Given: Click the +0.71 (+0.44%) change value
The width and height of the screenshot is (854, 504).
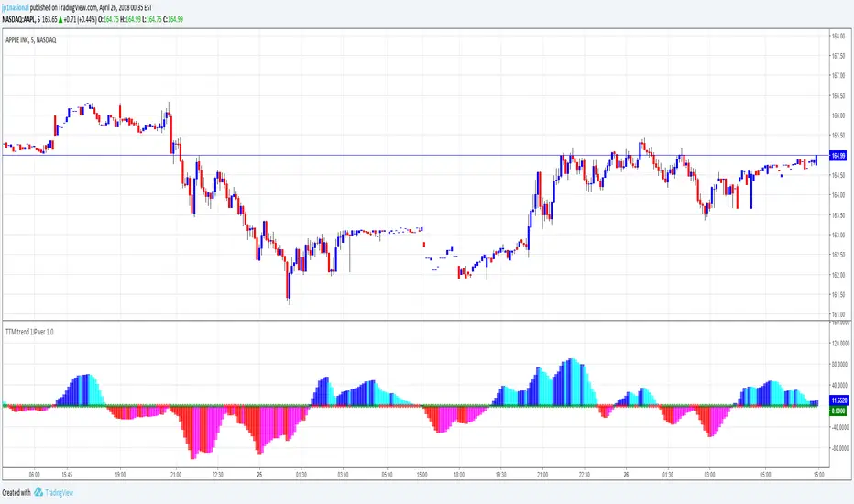Looking at the screenshot, I should coord(80,19).
